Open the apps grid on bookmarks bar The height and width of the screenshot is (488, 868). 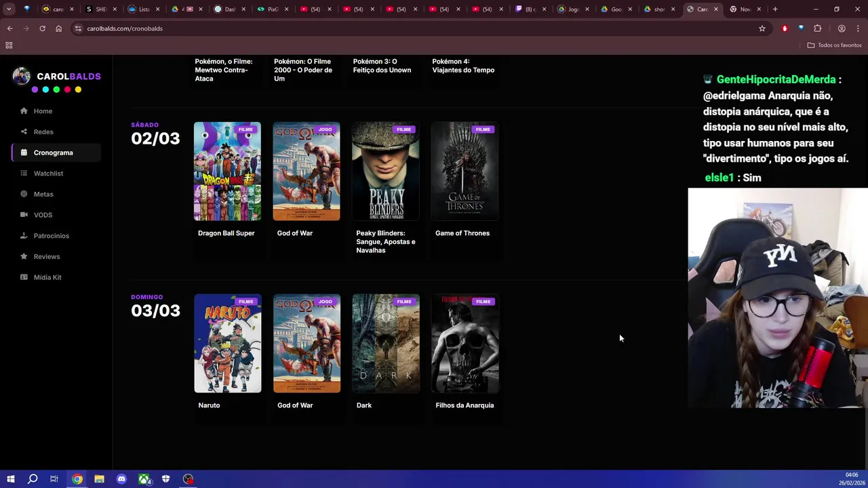pyautogui.click(x=9, y=45)
